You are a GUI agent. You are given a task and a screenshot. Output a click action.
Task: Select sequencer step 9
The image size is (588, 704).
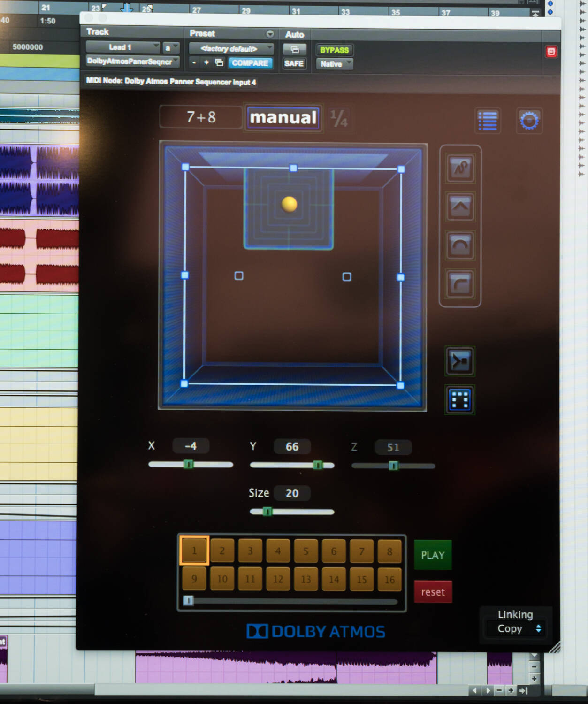[194, 579]
